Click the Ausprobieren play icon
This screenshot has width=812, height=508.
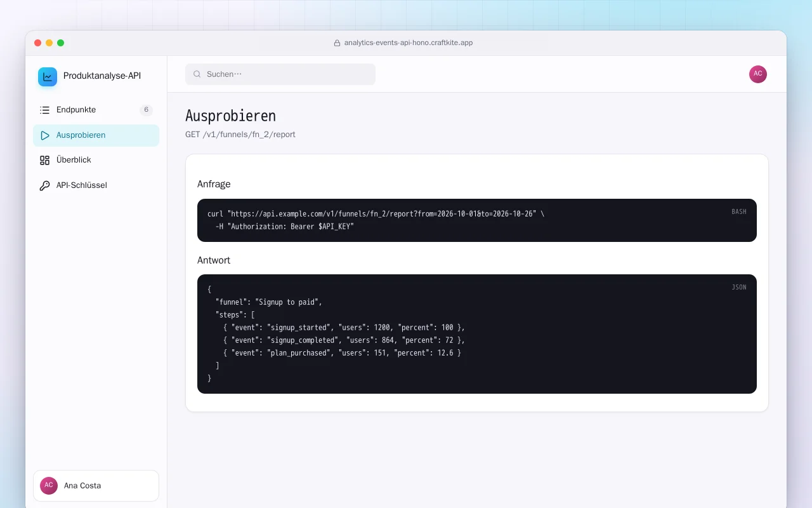44,135
